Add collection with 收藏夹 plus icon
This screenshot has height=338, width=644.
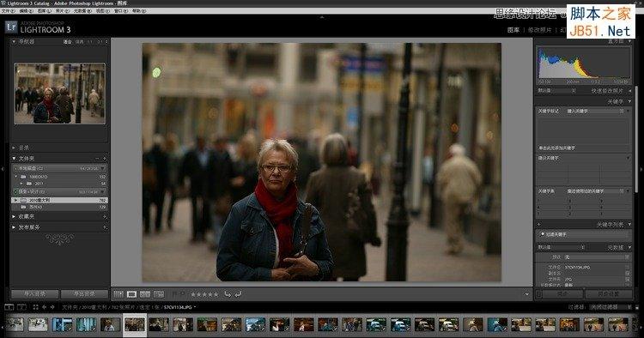point(105,216)
